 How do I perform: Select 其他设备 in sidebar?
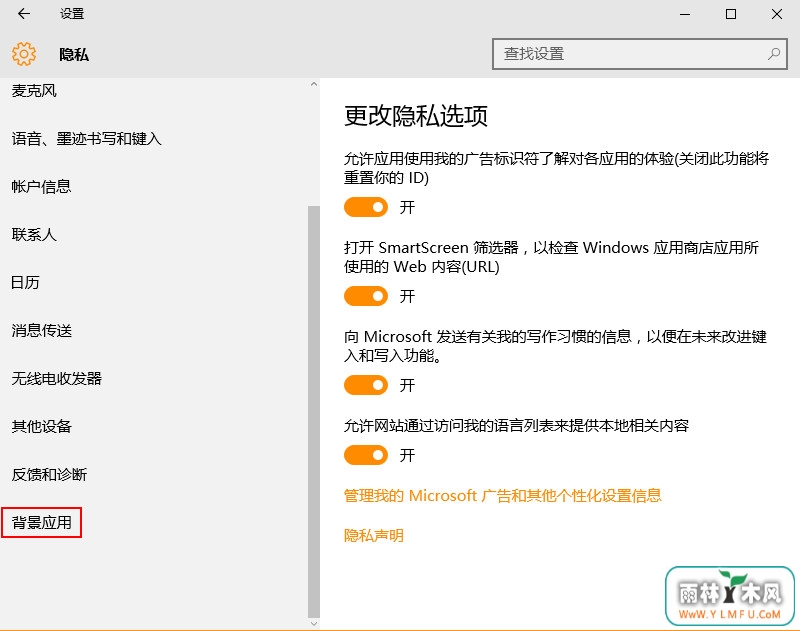41,426
